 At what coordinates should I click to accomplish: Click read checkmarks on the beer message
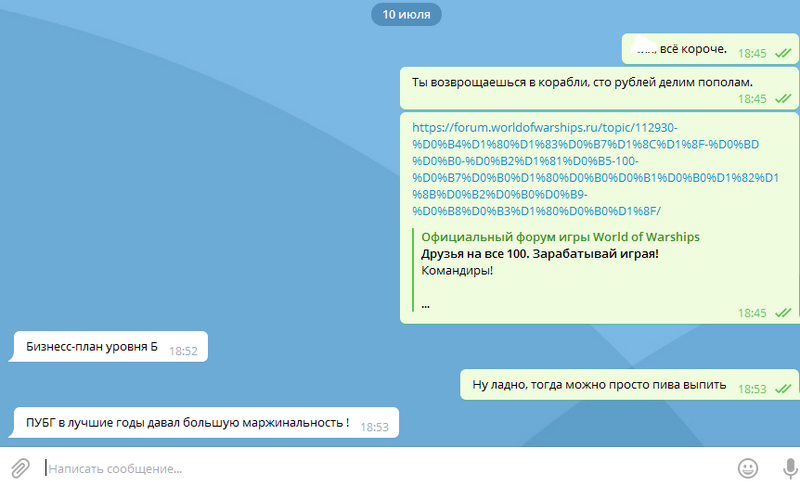click(x=782, y=389)
